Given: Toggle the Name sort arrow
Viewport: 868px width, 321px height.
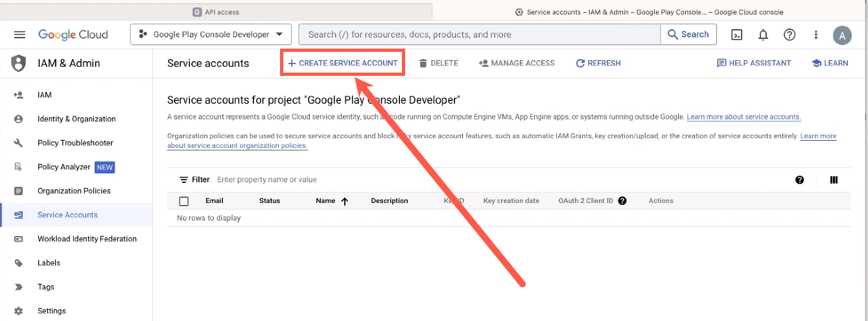Looking at the screenshot, I should (344, 201).
